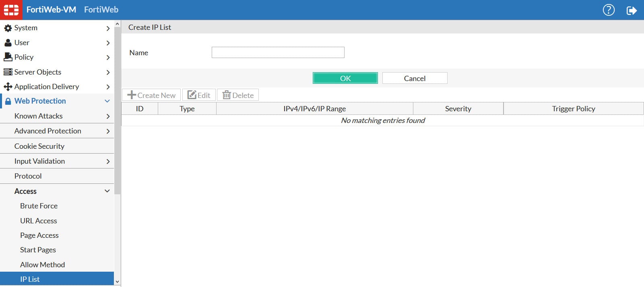644x287 pixels.
Task: Expand the System menu chevron
Action: (x=108, y=28)
